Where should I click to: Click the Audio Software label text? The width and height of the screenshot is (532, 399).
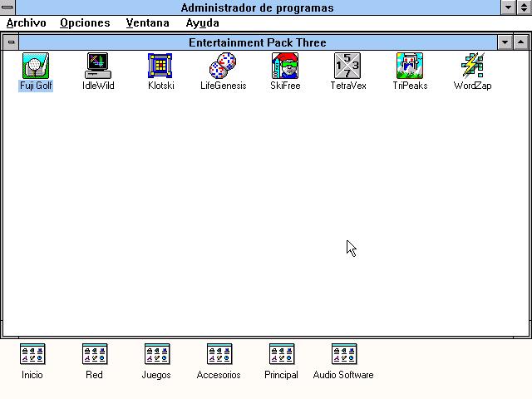[343, 375]
